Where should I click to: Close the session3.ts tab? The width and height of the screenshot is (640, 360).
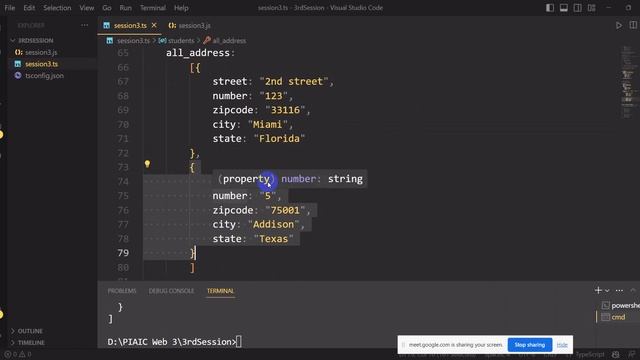(154, 25)
